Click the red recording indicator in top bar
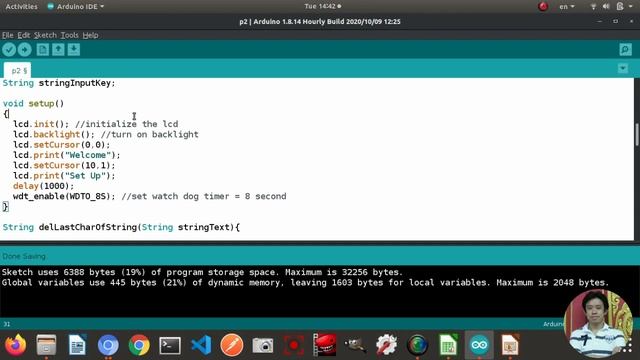Screen dimensions: 640x360 543,7
